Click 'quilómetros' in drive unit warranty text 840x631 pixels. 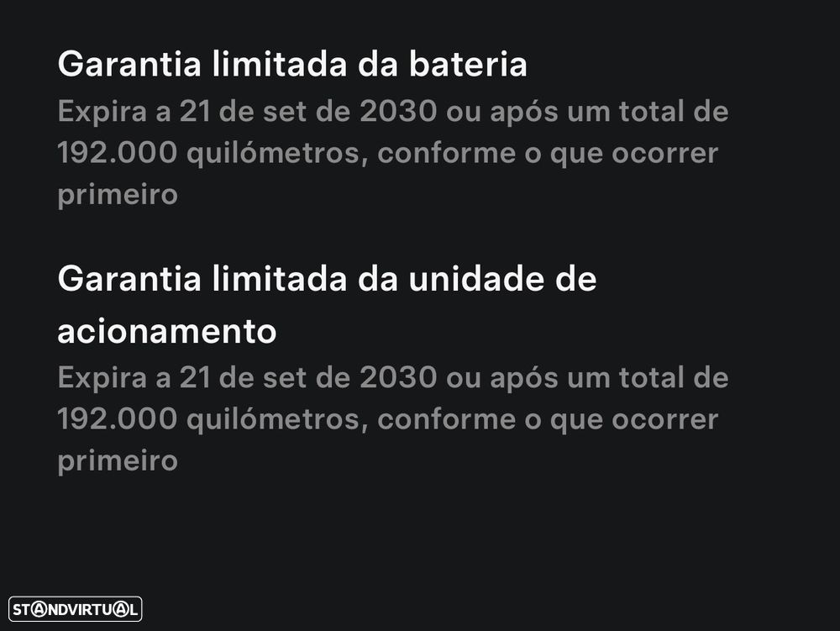tap(276, 420)
